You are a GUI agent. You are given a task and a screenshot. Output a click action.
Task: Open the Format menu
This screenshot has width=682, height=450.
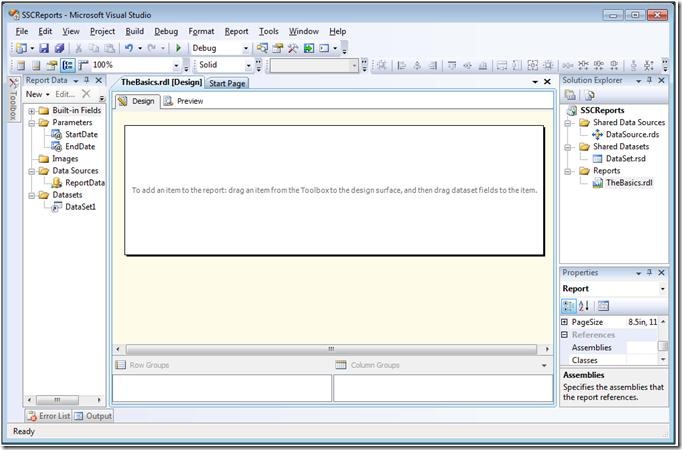(201, 31)
